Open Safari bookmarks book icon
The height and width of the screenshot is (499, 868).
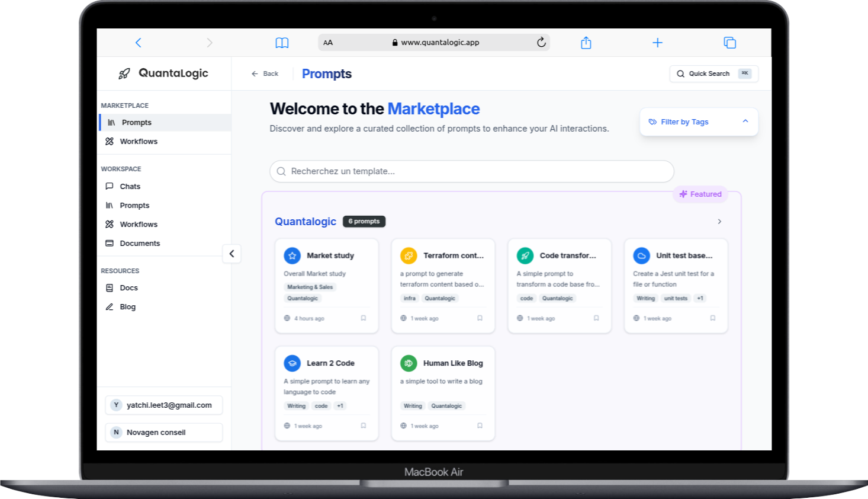coord(282,43)
